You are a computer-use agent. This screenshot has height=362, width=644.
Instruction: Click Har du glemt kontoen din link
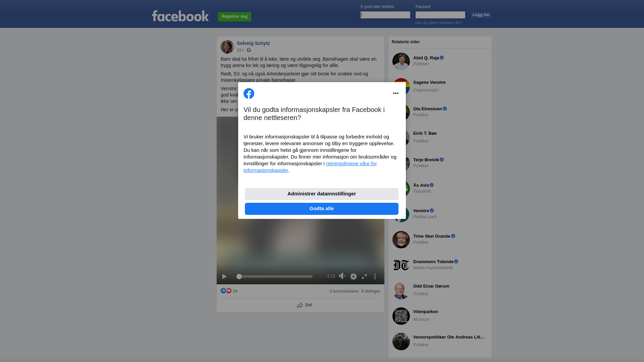(x=439, y=23)
